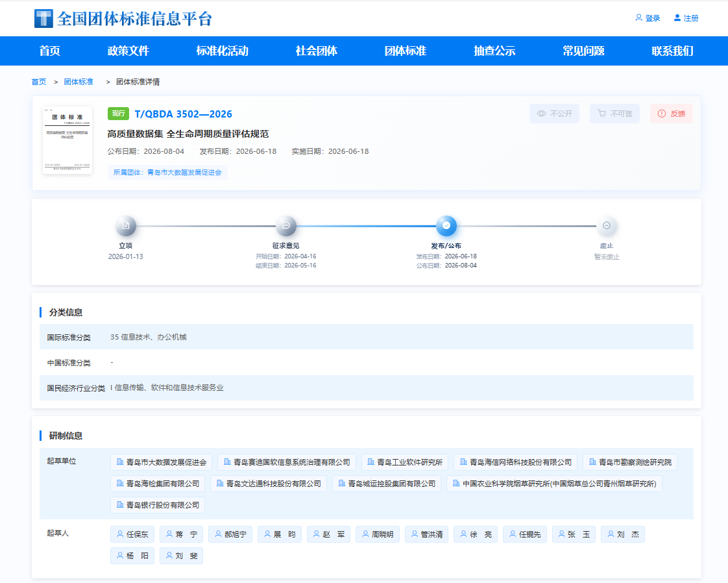Select the drafter tag 任锟先

point(525,534)
